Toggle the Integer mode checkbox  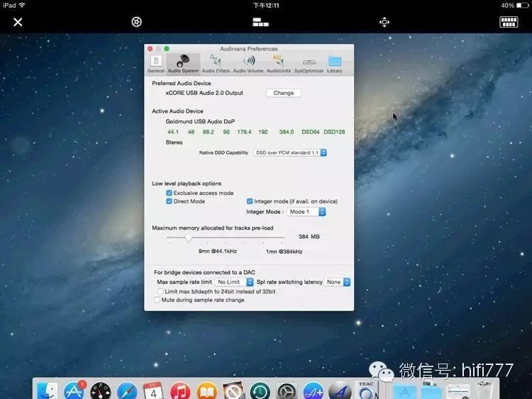pos(250,201)
